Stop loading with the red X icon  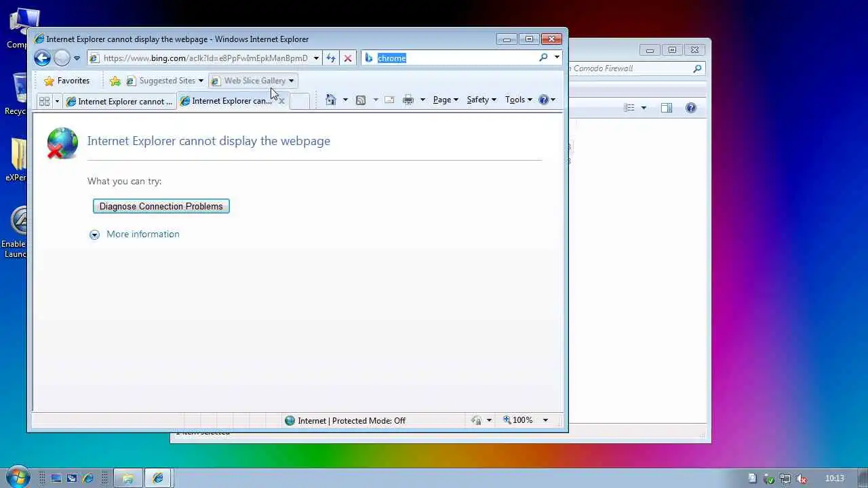348,58
